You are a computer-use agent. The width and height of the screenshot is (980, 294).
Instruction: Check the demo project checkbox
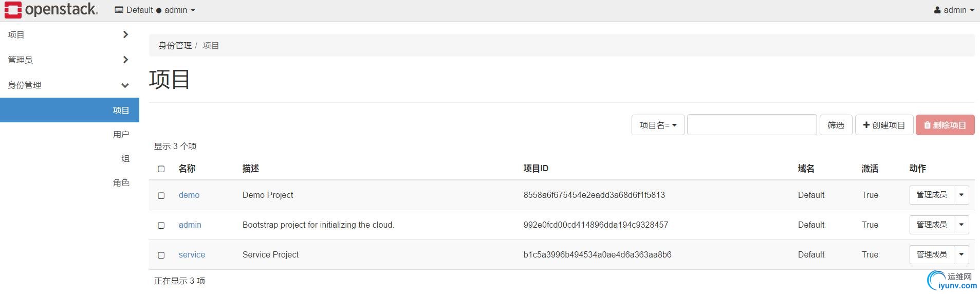(x=161, y=196)
